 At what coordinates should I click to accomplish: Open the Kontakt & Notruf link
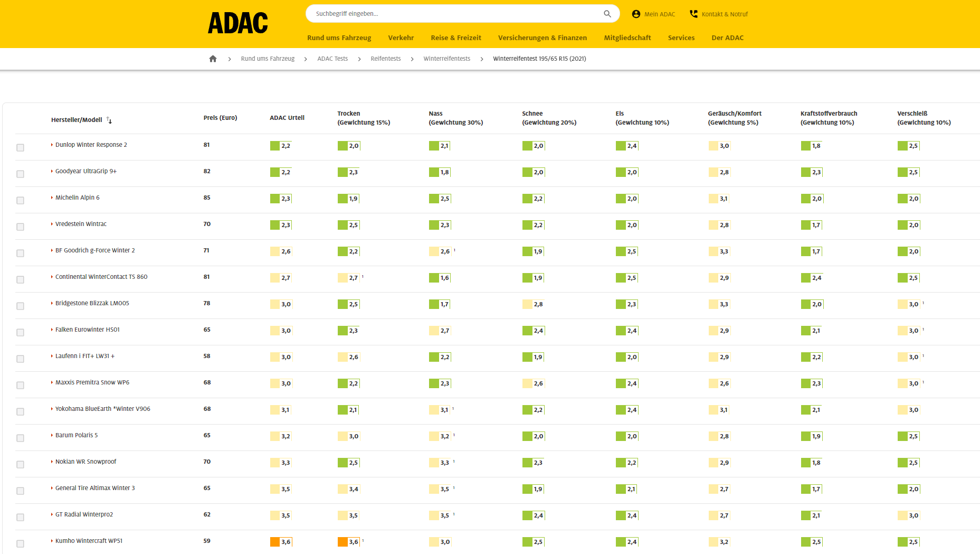725,14
